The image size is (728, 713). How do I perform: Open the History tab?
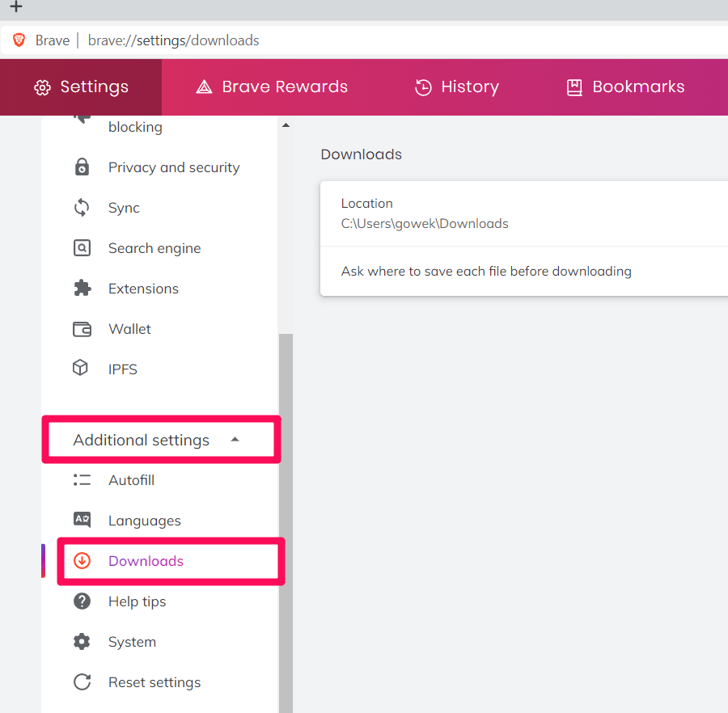point(457,86)
